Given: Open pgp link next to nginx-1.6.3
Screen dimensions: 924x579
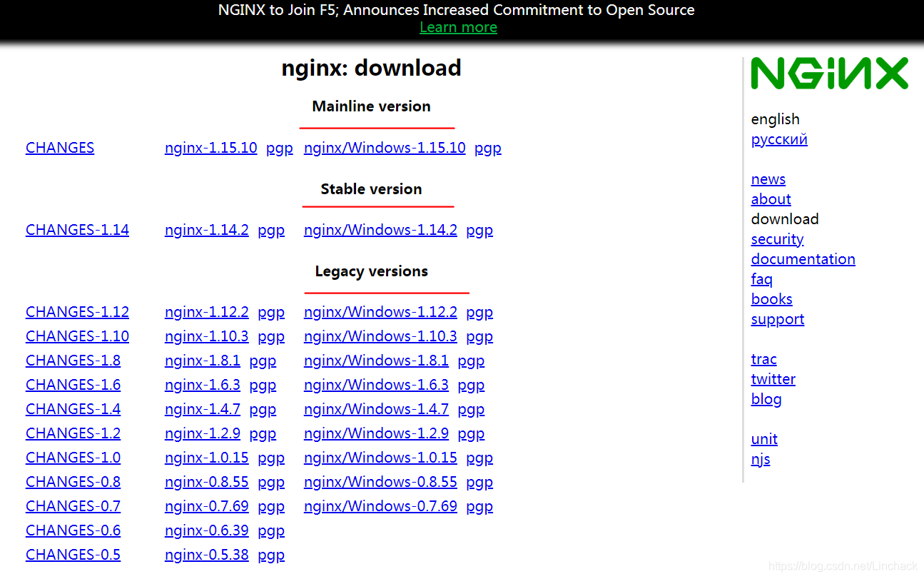Looking at the screenshot, I should (263, 386).
